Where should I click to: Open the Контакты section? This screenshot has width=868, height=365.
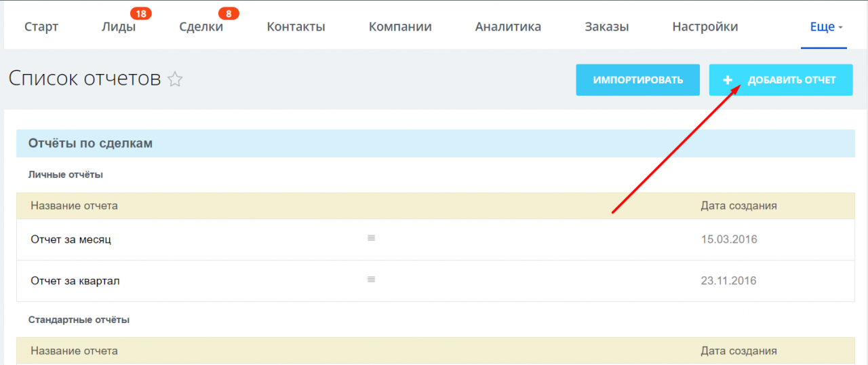[x=296, y=27]
